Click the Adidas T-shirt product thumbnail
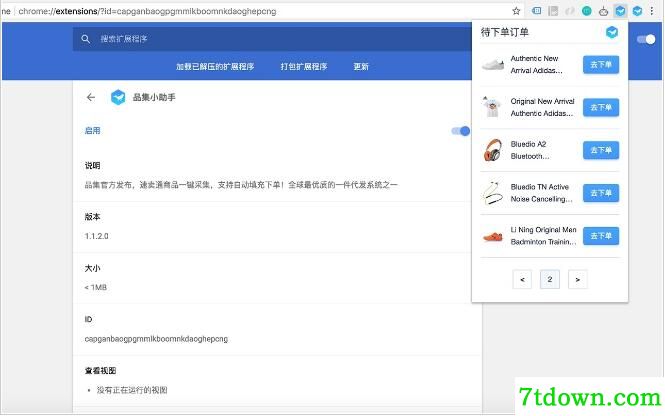Viewport: 665px width, 416px height. click(492, 107)
